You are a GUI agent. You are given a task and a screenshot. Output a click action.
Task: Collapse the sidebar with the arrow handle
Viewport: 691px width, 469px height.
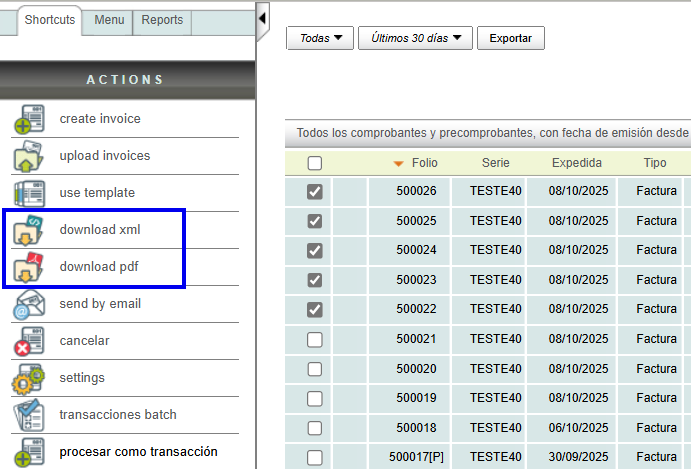click(262, 18)
